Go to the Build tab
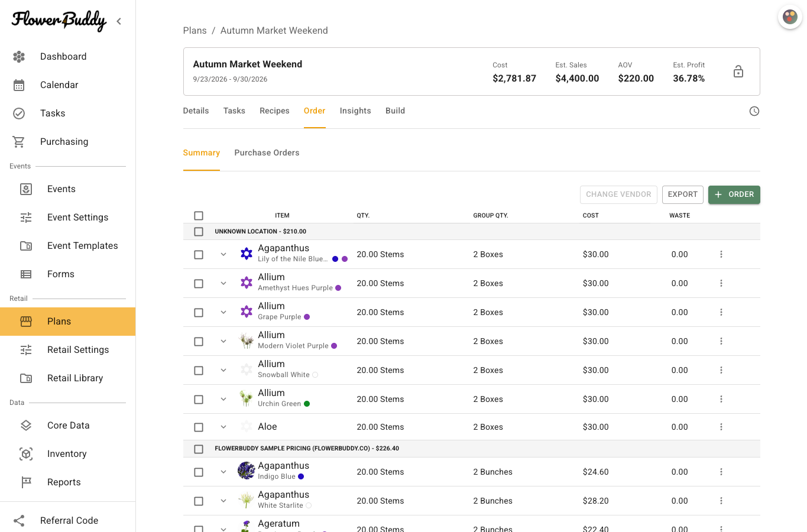The image size is (807, 532). tap(395, 111)
